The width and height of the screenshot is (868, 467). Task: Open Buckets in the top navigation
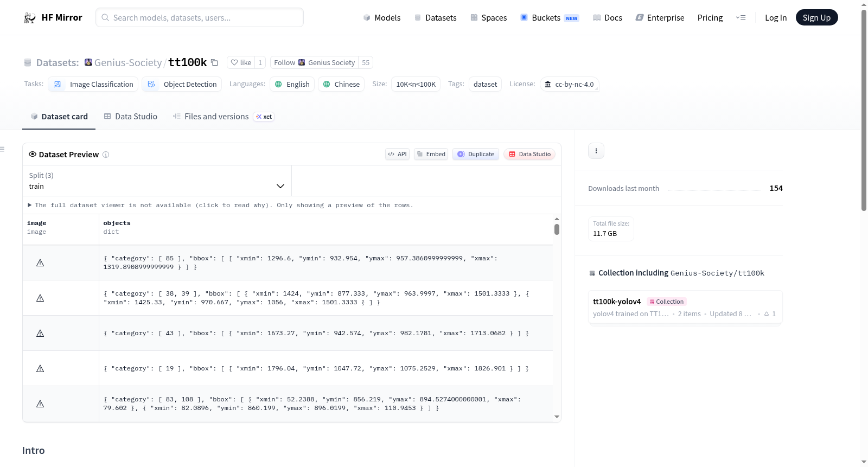coord(550,17)
